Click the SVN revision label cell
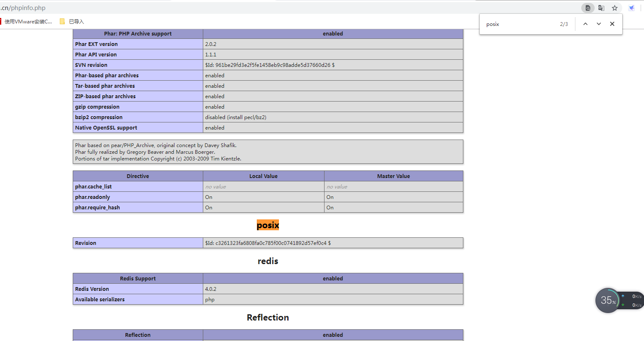 pyautogui.click(x=138, y=65)
